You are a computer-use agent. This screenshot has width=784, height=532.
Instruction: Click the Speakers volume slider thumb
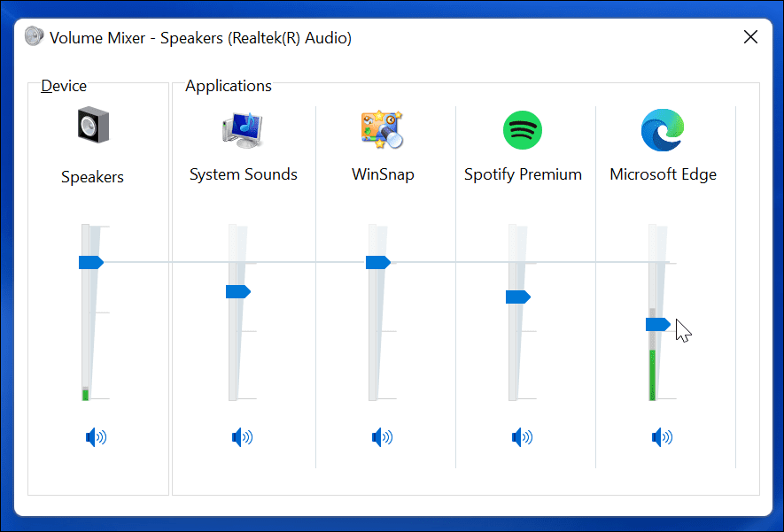point(91,262)
